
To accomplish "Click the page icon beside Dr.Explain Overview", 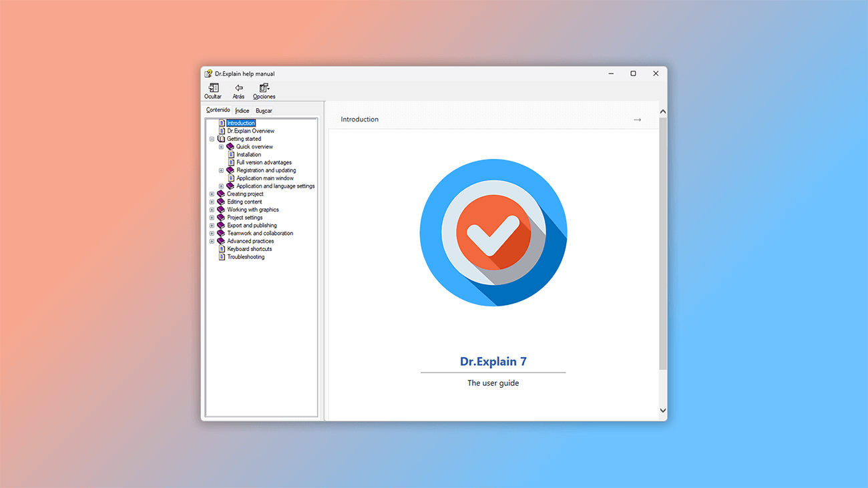I will click(222, 131).
